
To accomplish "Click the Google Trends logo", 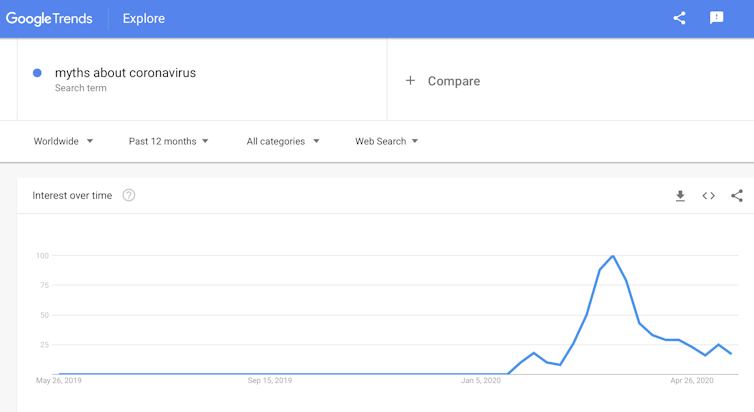I will pos(49,18).
